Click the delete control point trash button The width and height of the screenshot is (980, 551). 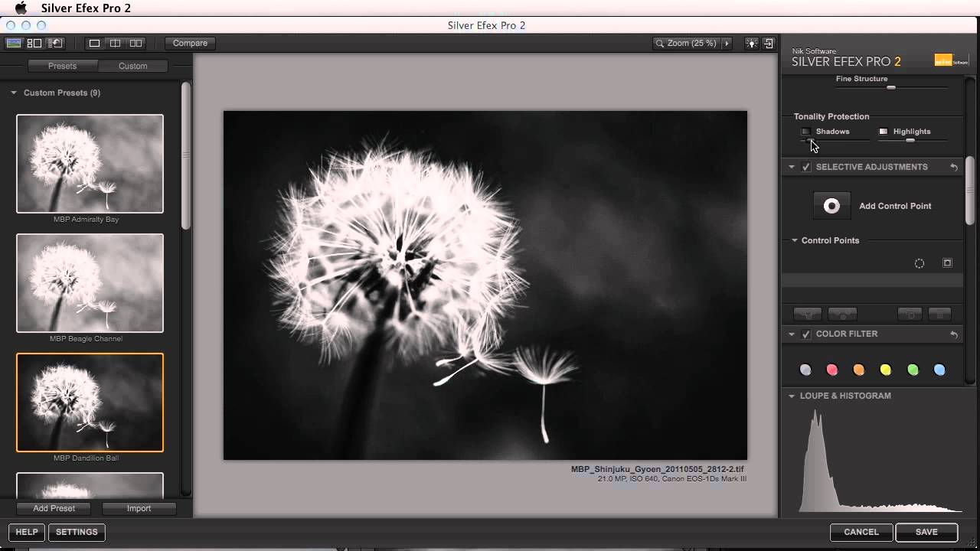coord(939,315)
